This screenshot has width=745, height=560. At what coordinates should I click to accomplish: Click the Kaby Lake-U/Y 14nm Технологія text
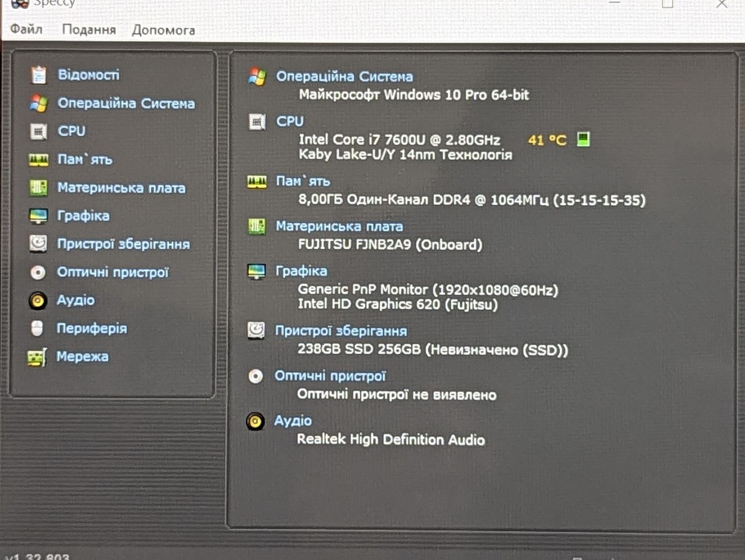[406, 155]
